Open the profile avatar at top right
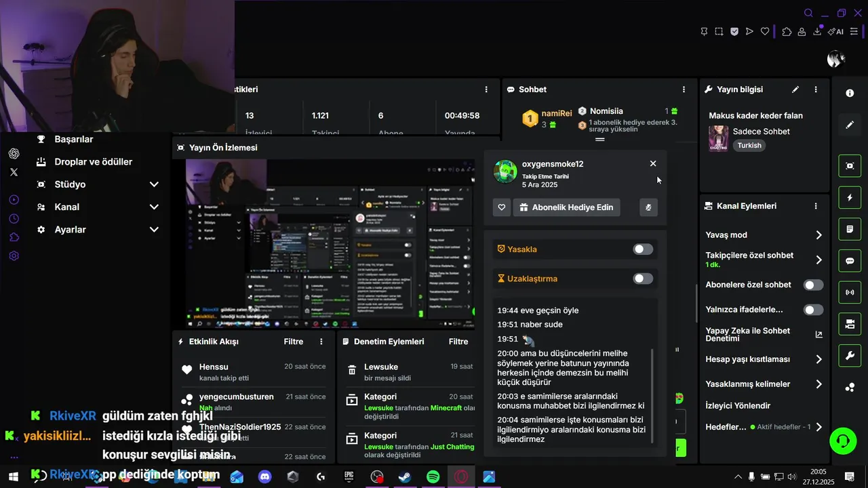This screenshot has width=868, height=488. pyautogui.click(x=835, y=59)
